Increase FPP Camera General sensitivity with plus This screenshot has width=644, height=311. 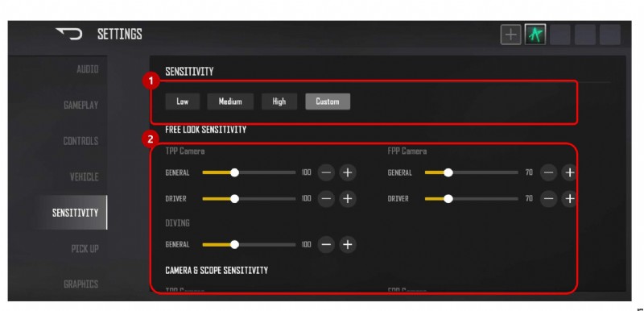coord(569,172)
